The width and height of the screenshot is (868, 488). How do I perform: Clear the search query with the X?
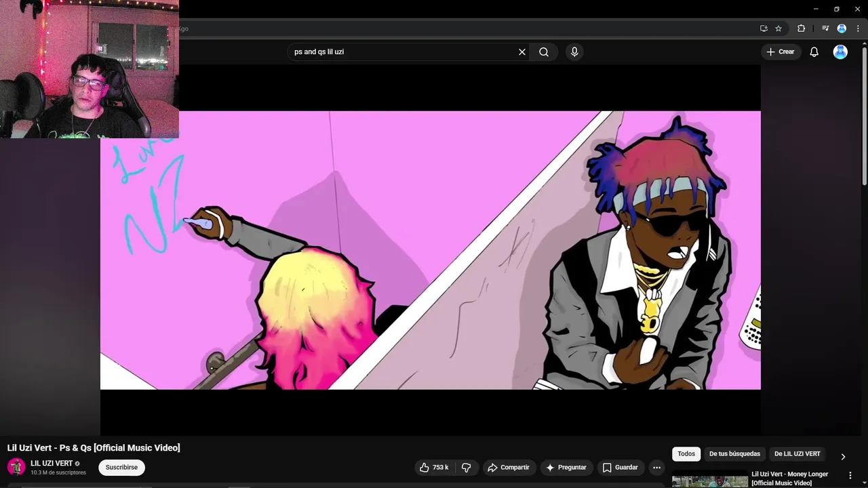point(522,52)
